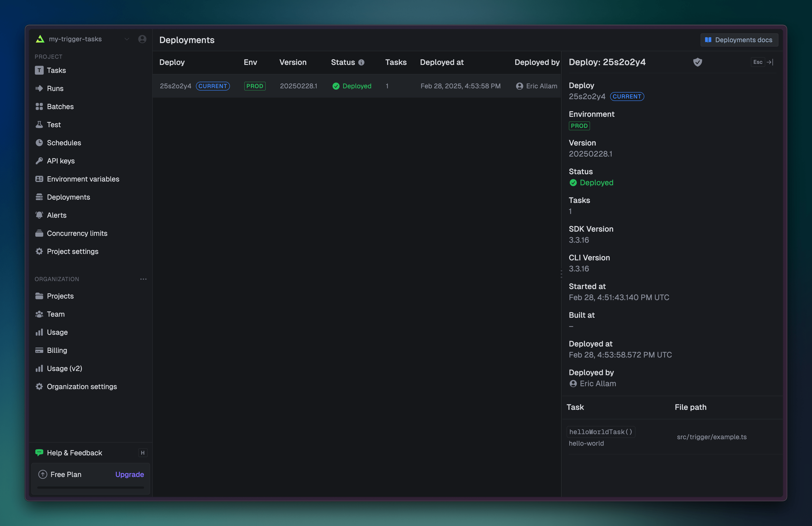The height and width of the screenshot is (526, 812).
Task: Select the Schedules clock icon
Action: 39,143
